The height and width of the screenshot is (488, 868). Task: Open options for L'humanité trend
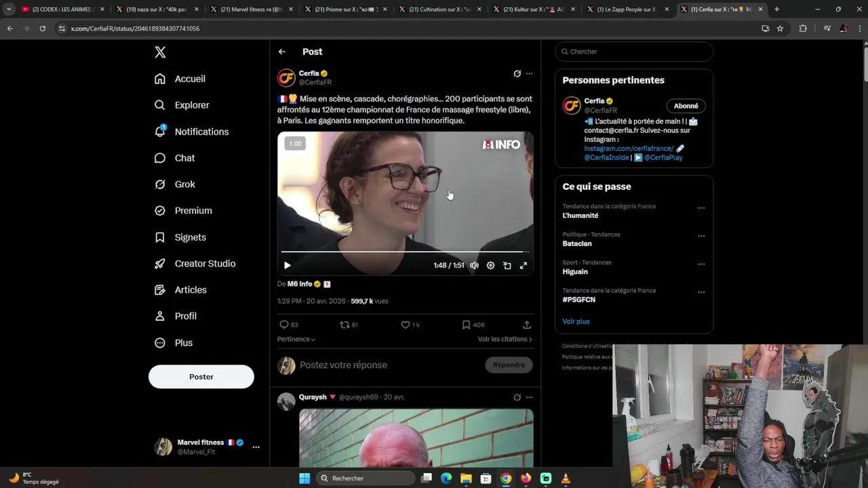[x=701, y=208]
